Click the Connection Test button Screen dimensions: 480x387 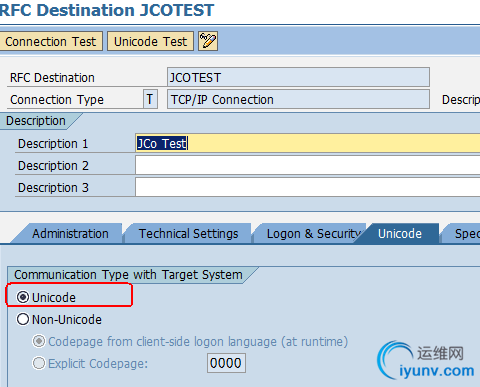point(51,41)
